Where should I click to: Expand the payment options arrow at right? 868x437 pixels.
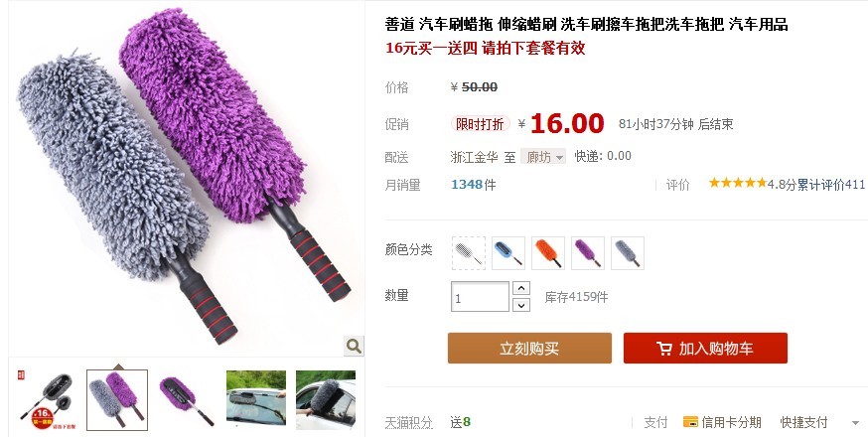[855, 423]
